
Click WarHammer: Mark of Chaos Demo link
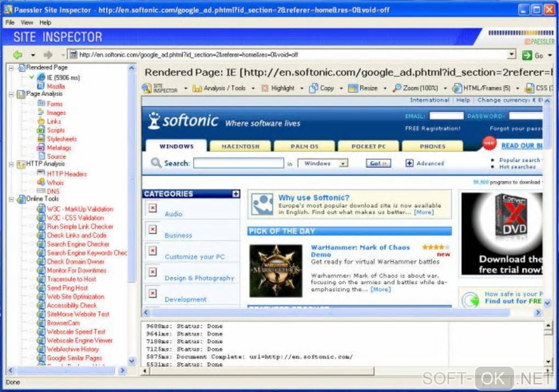click(x=360, y=251)
